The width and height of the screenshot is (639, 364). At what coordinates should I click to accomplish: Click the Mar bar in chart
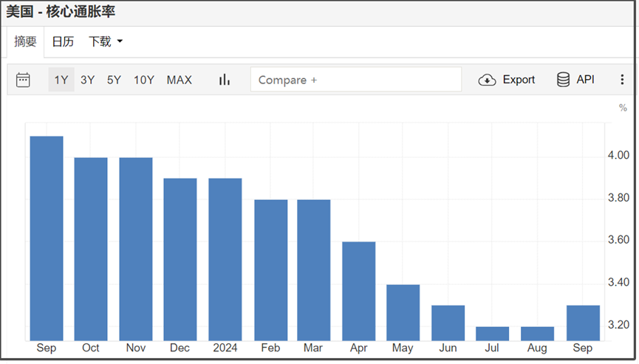[x=314, y=270]
